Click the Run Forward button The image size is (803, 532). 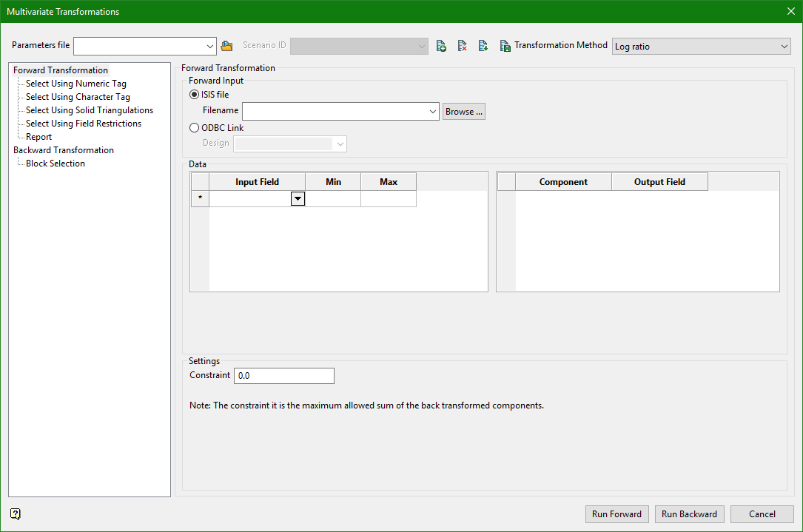[x=616, y=514]
